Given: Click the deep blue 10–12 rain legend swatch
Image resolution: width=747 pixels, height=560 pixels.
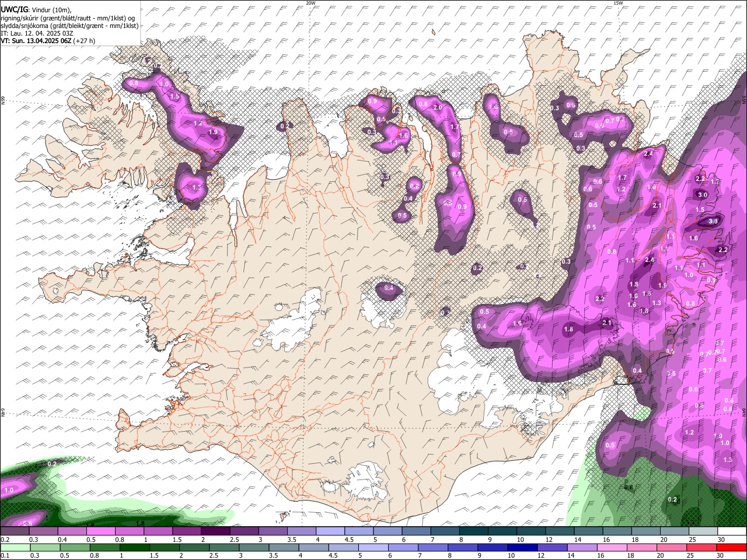Looking at the screenshot, I should 523,547.
